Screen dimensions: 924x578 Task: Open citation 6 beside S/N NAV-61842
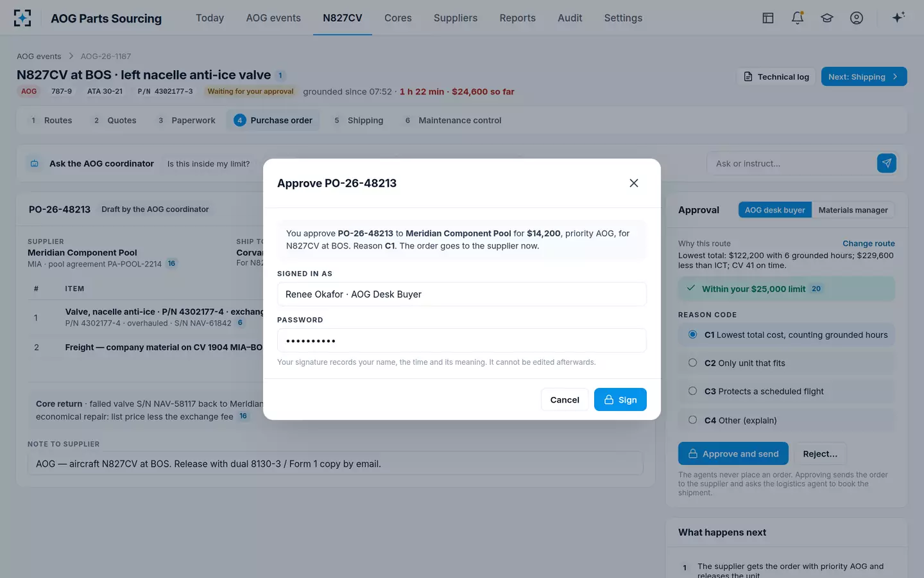[x=241, y=322]
